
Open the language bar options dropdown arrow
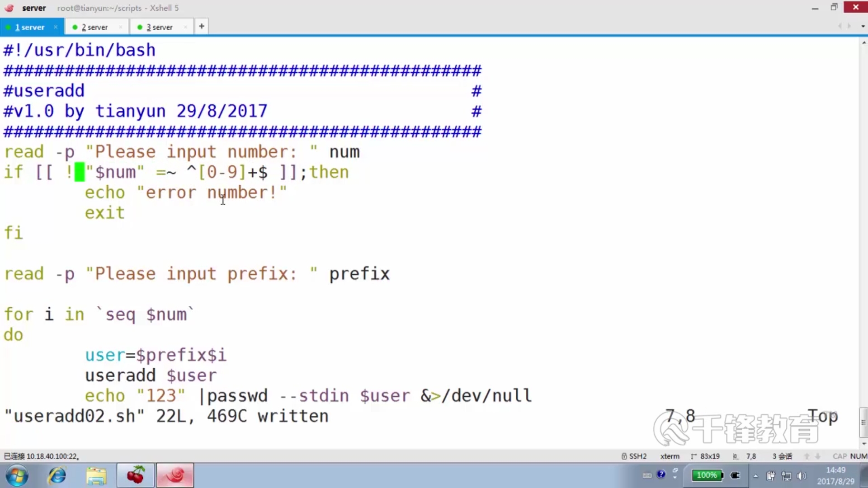675,478
